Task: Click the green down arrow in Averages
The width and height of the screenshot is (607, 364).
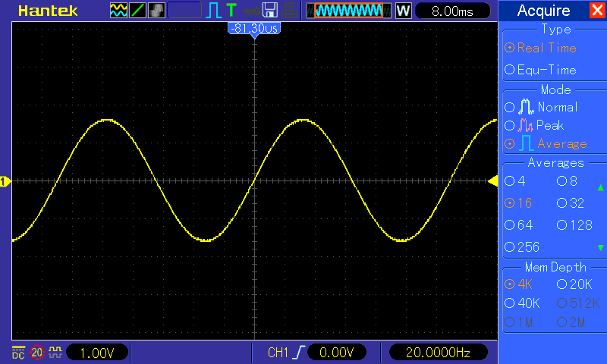Action: pos(600,247)
